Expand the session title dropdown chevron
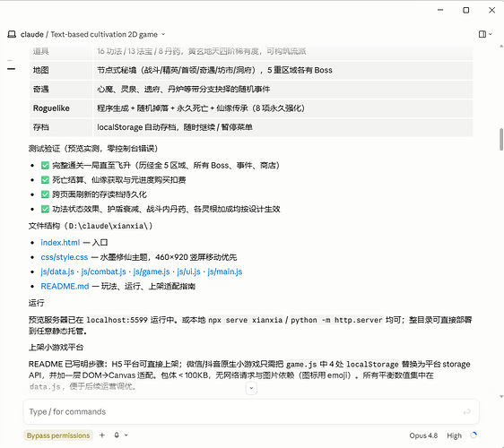Viewport: 504px width, 448px height. pos(163,34)
